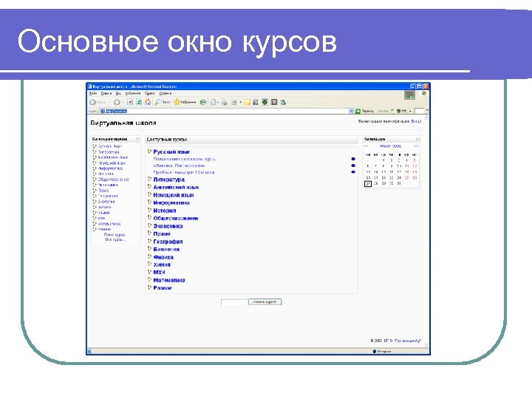Image resolution: width=532 pixels, height=399 pixels.
Task: Click the Media/History round toolbar icon
Action: 203,102
